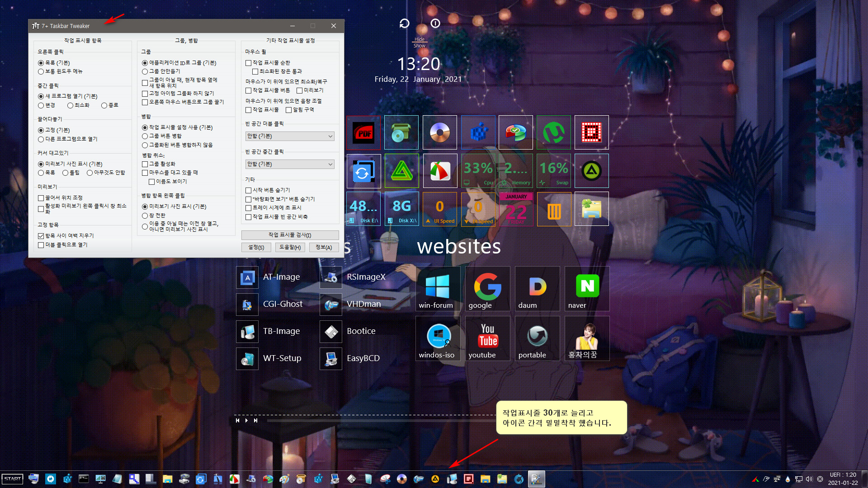Select '툴팁' hover option
This screenshot has width=868, height=488.
[x=71, y=173]
